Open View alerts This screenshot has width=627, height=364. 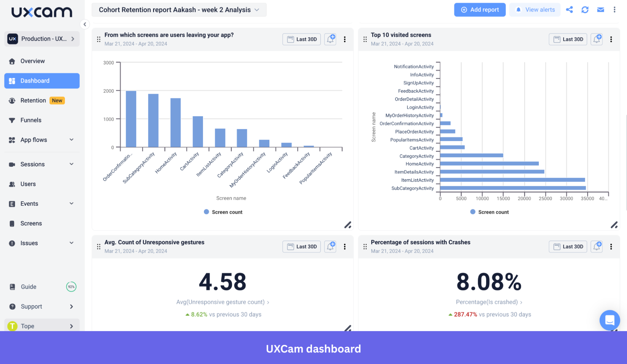535,9
